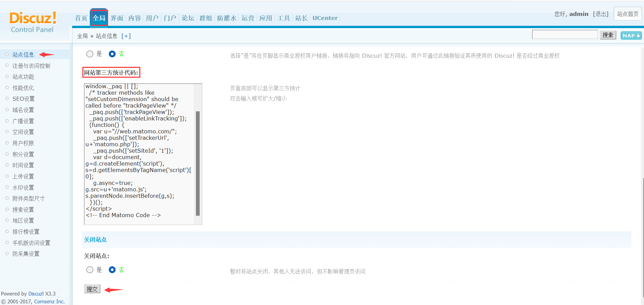This screenshot has height=305, width=644.
Task: Open 时间设置 in the sidebar
Action: click(23, 165)
